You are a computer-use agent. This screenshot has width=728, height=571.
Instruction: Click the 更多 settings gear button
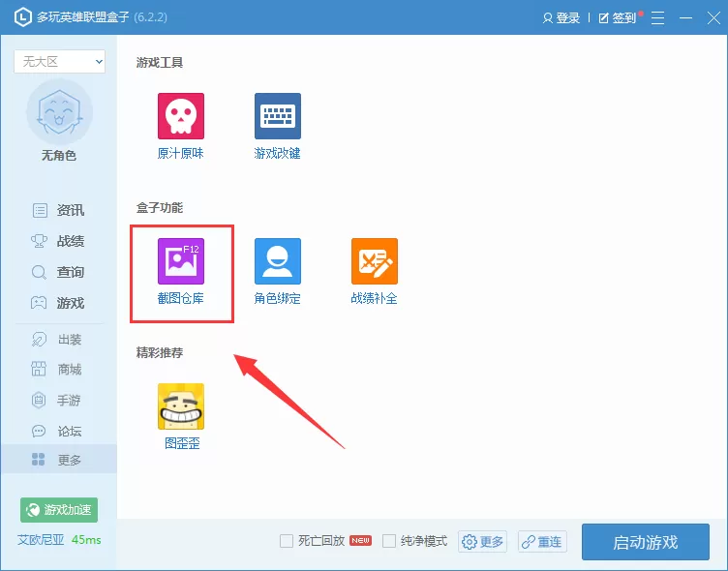pyautogui.click(x=482, y=541)
